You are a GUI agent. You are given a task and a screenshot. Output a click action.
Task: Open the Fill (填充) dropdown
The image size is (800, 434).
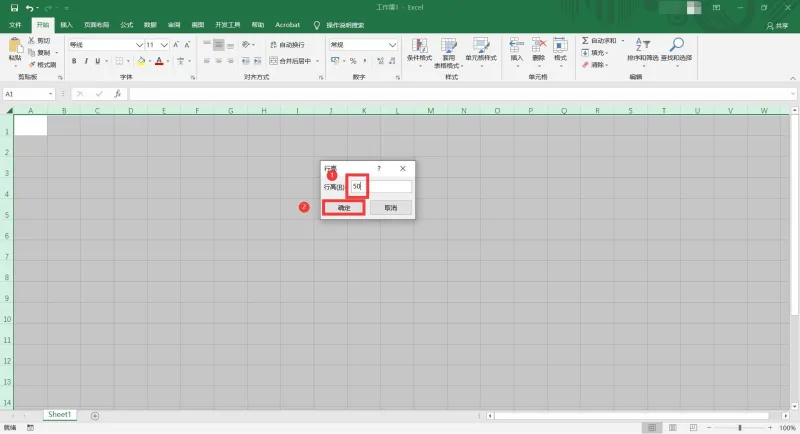tap(595, 53)
